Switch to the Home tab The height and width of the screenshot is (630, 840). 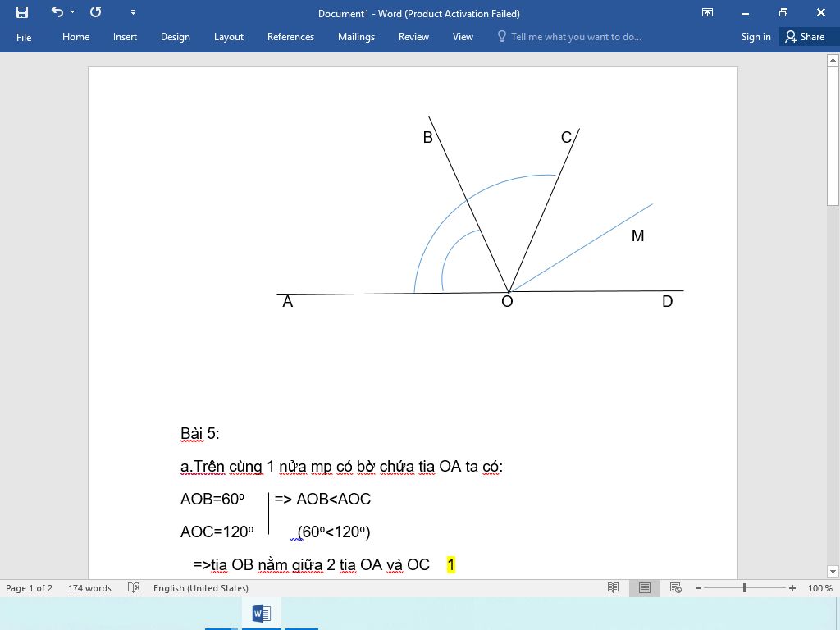coord(75,37)
